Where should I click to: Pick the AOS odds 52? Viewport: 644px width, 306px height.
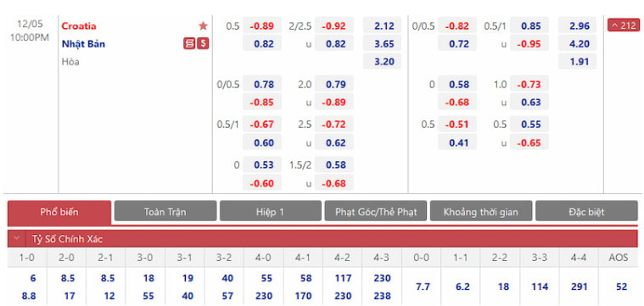621,287
